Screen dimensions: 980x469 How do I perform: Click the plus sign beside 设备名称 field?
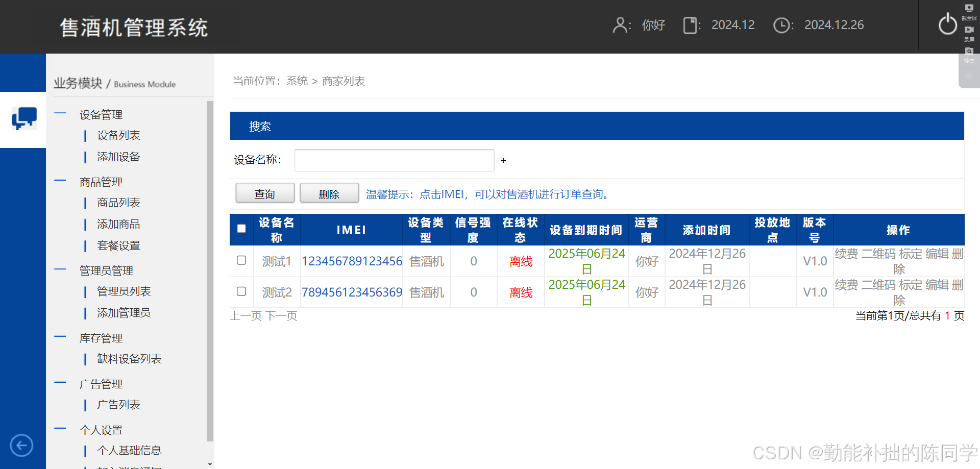click(503, 160)
